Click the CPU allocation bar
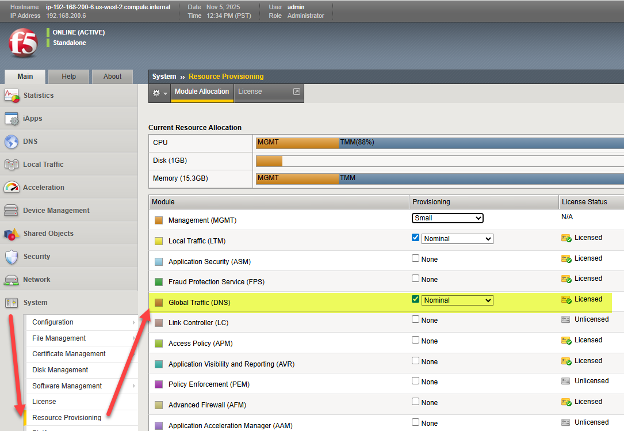Screen dimensions: 624x432 coord(438,142)
